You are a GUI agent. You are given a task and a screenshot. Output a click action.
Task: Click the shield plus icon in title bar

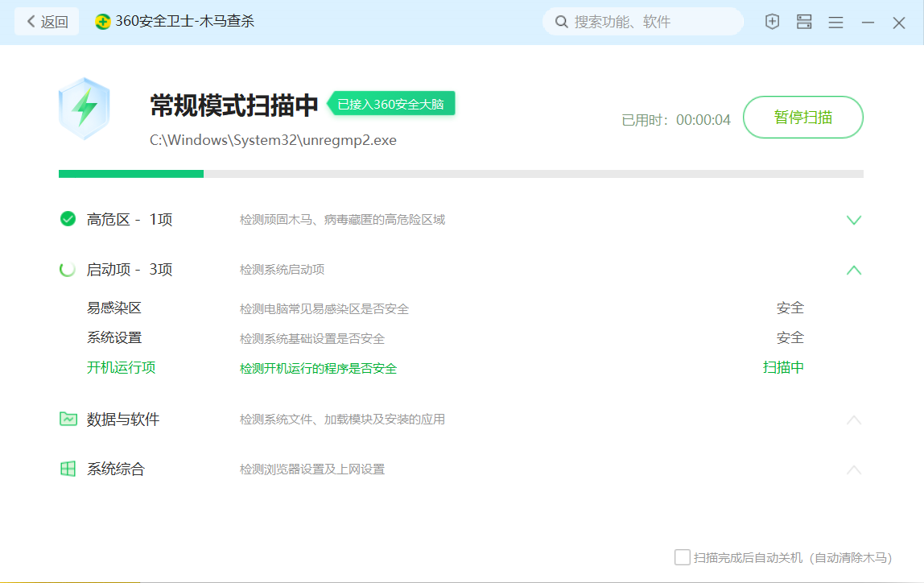[x=772, y=22]
